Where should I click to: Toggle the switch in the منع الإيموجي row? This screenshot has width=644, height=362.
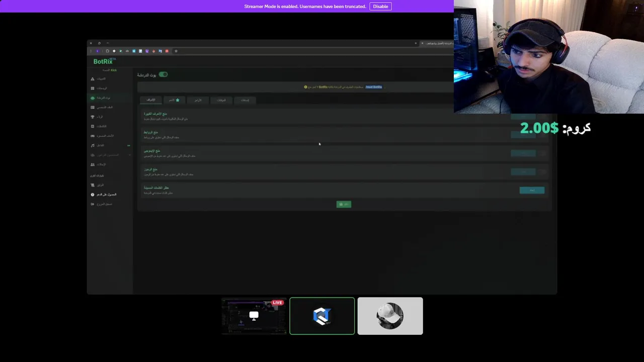click(x=542, y=153)
